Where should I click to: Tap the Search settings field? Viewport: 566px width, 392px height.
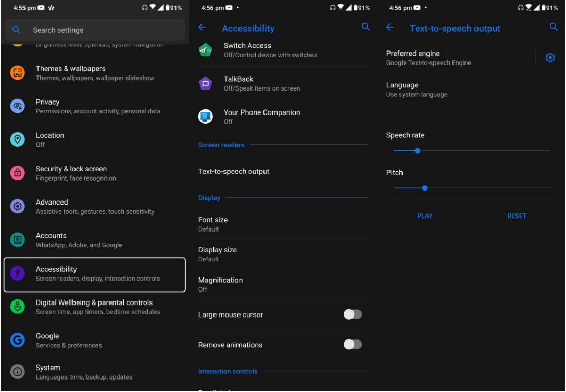coord(95,30)
